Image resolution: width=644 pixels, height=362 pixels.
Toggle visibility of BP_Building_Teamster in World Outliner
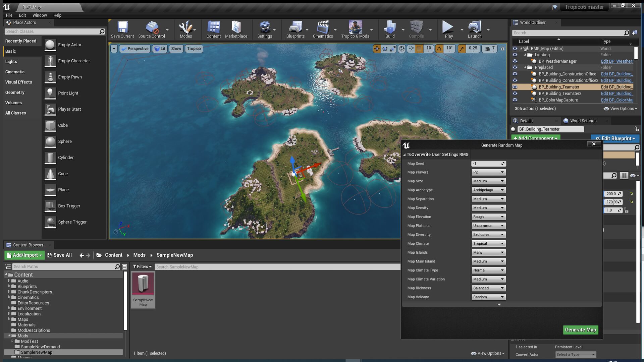pos(515,87)
